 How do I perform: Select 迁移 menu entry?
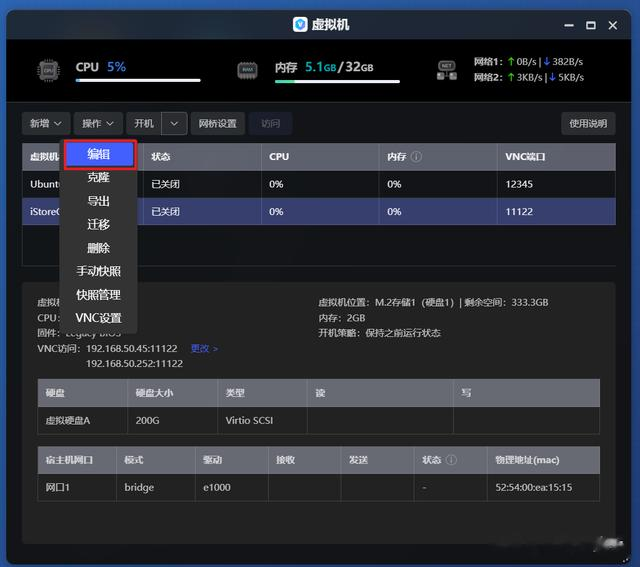tap(98, 224)
